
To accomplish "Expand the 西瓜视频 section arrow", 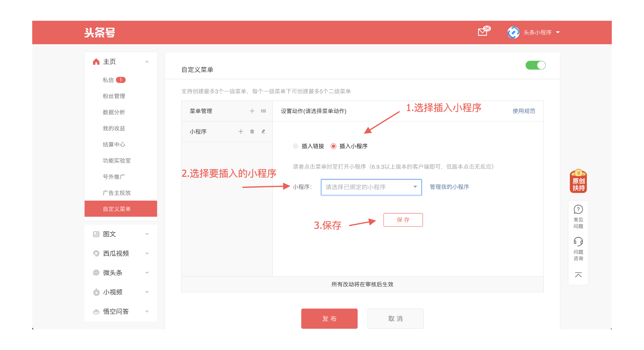I will click(147, 253).
